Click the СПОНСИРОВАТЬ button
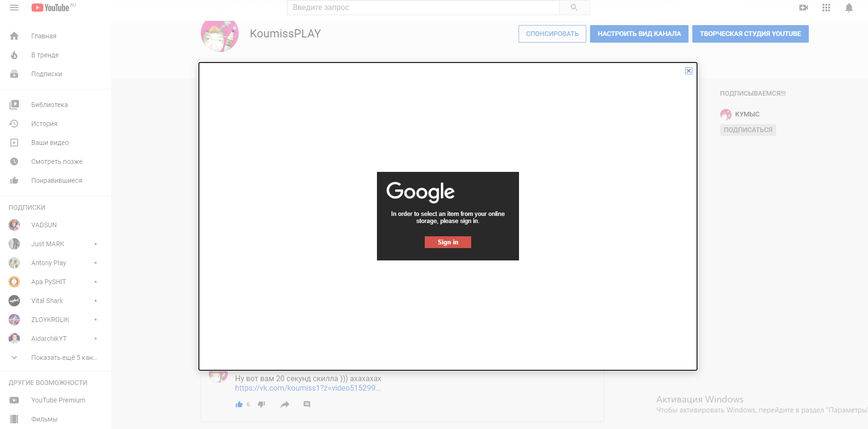The height and width of the screenshot is (429, 868). coord(552,34)
